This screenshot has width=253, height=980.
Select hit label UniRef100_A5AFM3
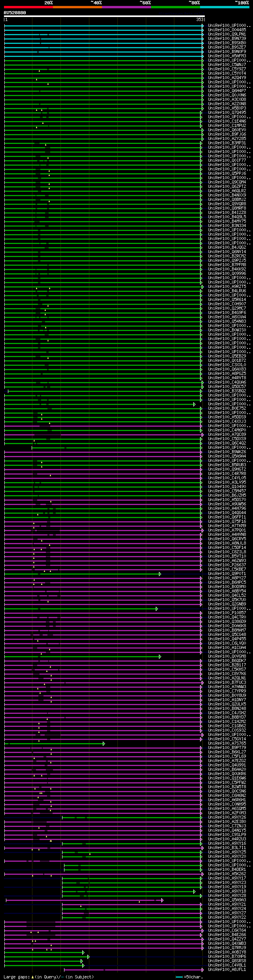[x=227, y=56]
